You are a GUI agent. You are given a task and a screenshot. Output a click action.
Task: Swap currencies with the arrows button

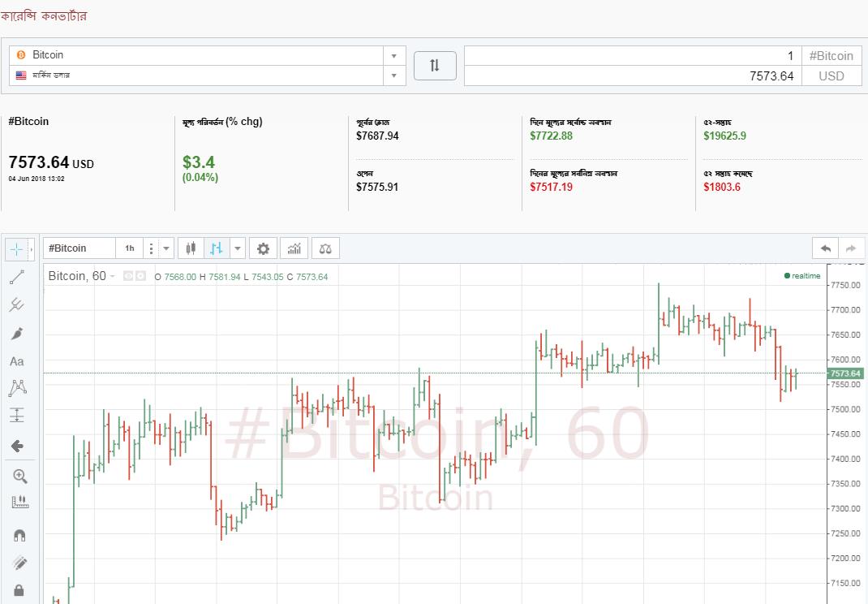pyautogui.click(x=435, y=66)
